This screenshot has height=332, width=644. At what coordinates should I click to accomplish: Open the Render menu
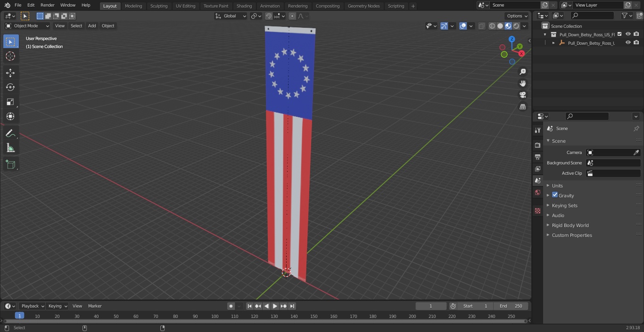point(47,5)
